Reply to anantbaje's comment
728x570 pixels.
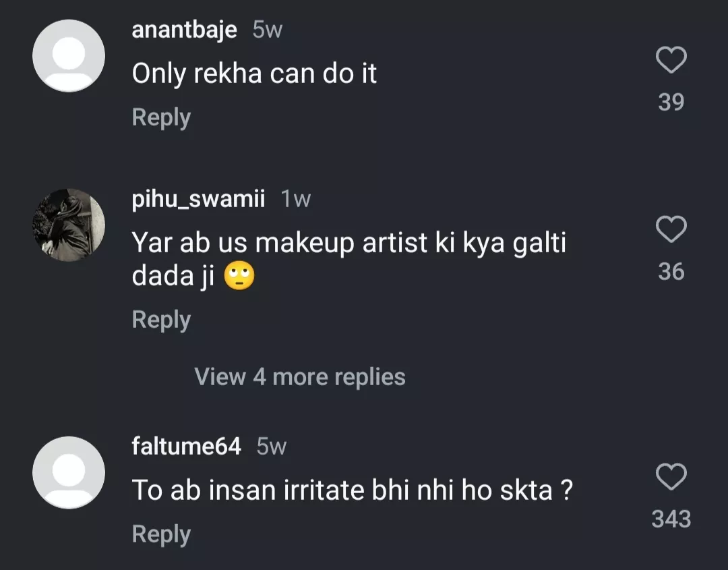click(x=161, y=117)
